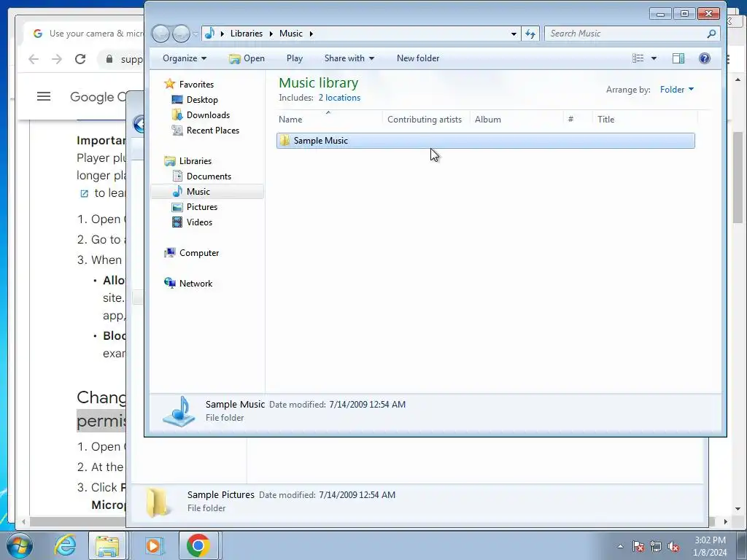Expand the arrow after Music in breadcrumb
Image resolution: width=747 pixels, height=560 pixels.
(x=311, y=34)
